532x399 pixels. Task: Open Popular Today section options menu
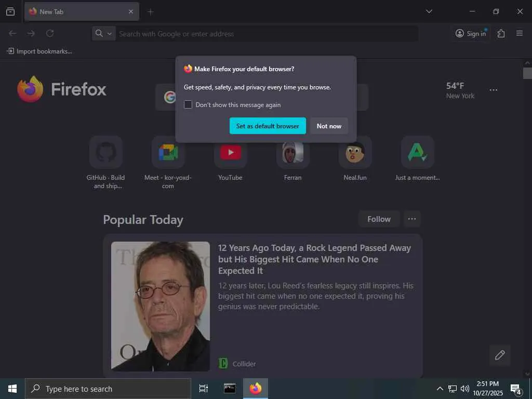tap(412, 219)
